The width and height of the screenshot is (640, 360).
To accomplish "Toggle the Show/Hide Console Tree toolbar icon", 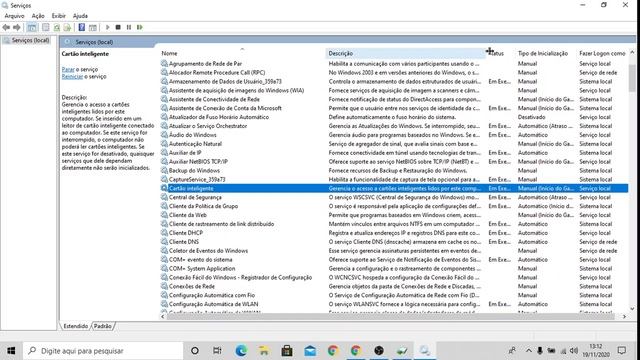I will (x=32, y=27).
